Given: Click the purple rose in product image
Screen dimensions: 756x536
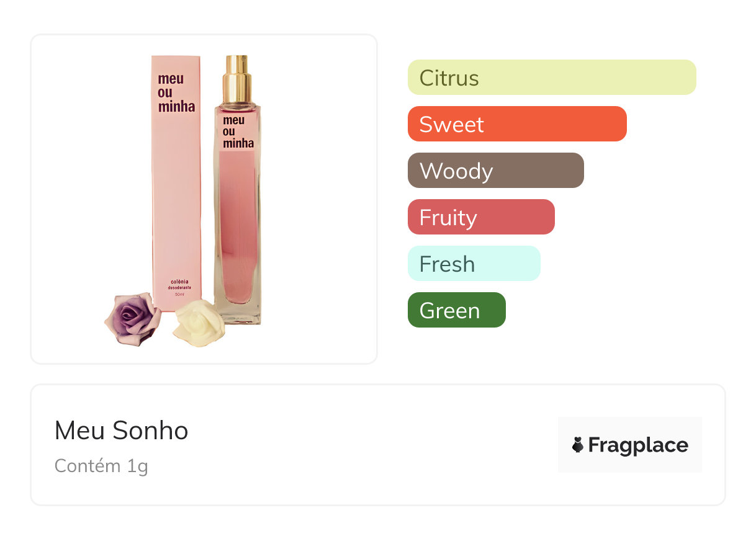Looking at the screenshot, I should point(131,319).
